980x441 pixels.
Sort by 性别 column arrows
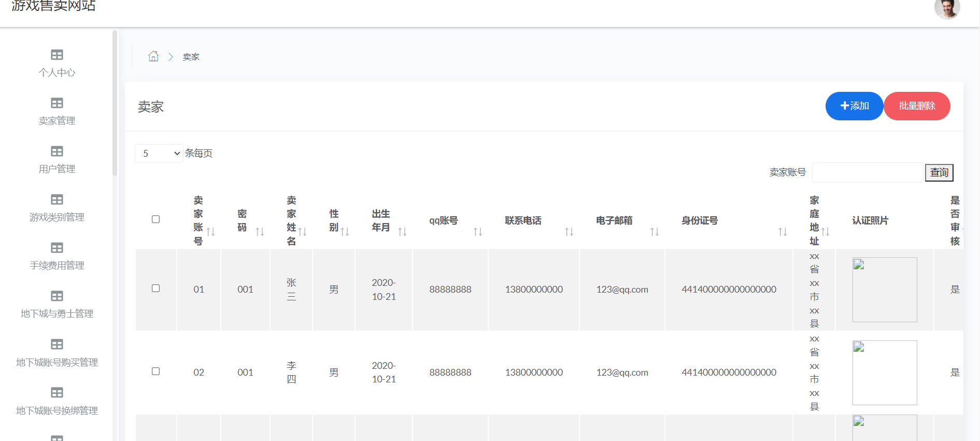point(345,231)
